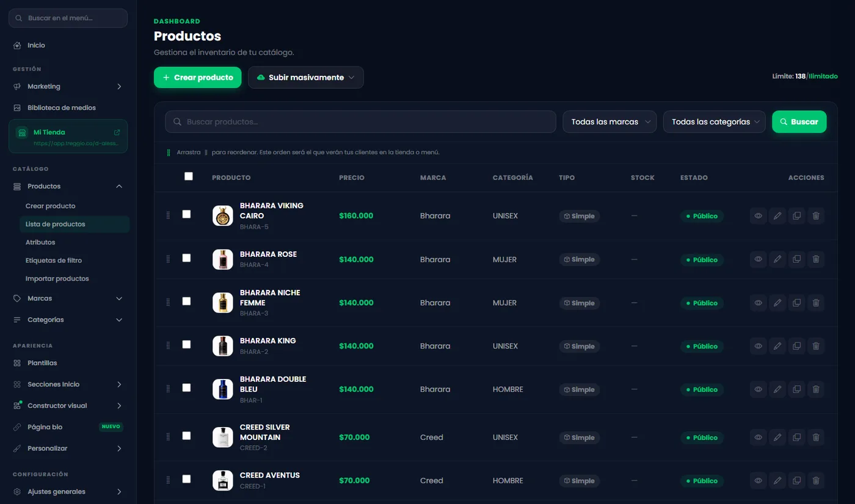The image size is (855, 504).
Task: Click the BHAR-1 SKU text
Action: click(x=251, y=400)
